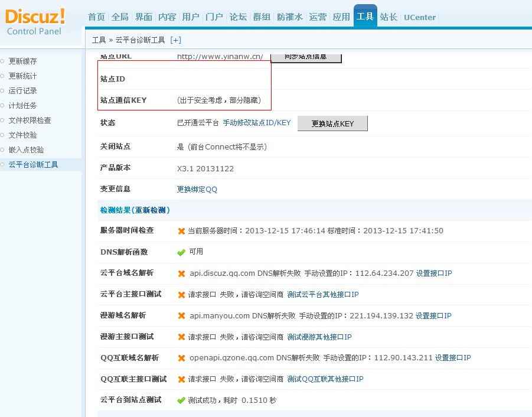The height and width of the screenshot is (417, 532).
Task: Open 文件校验 in the sidebar
Action: tap(22, 135)
